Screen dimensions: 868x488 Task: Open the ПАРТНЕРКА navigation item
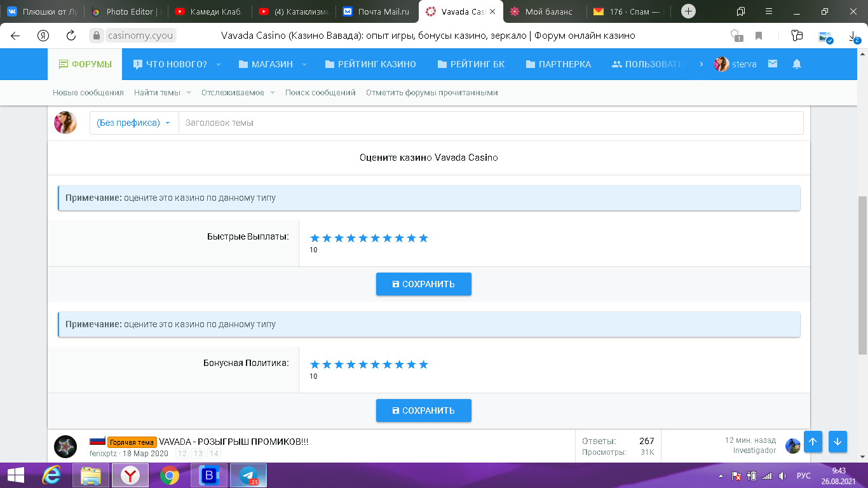[559, 64]
